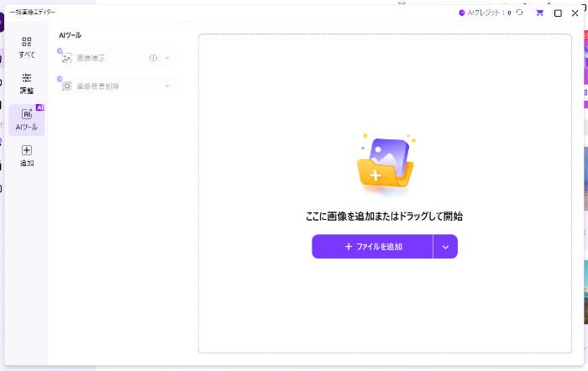
Task: Click the 画像背景削除 background remover icon
Action: [66, 86]
